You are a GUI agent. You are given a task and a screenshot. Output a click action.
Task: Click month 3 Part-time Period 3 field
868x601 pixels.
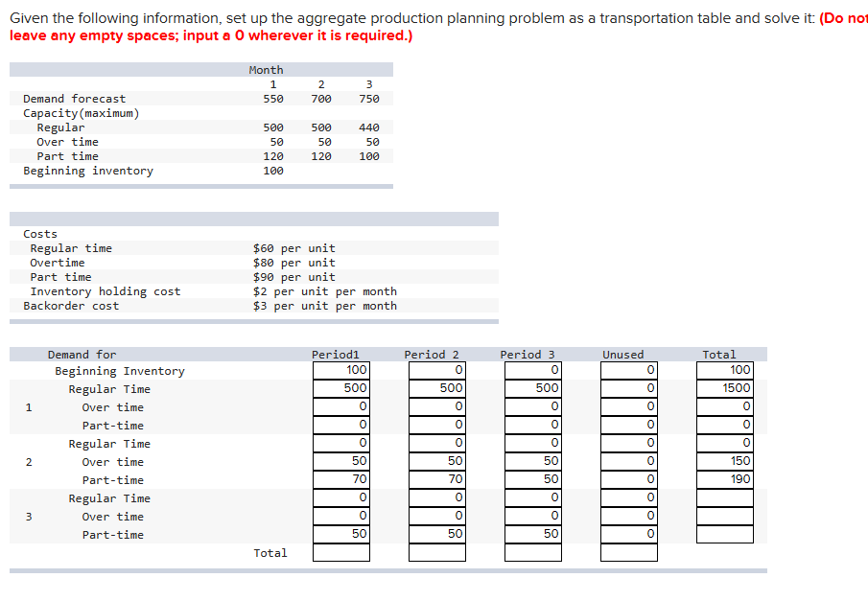(533, 535)
